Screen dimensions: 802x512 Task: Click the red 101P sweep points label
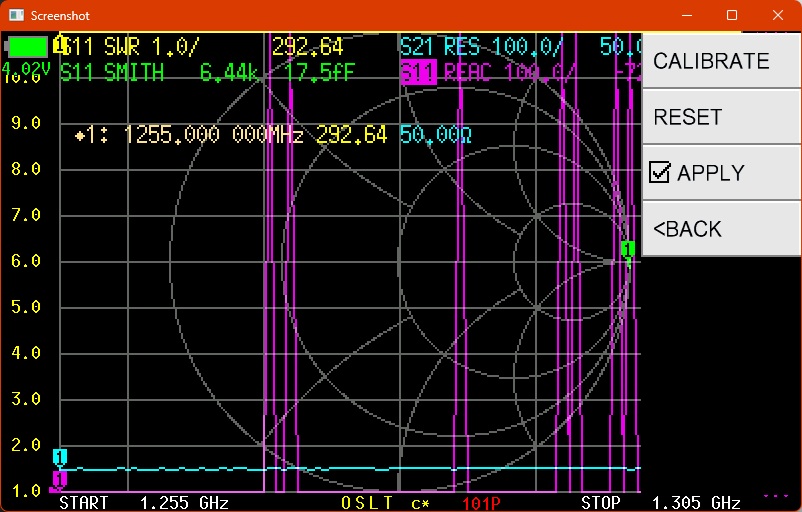tap(481, 502)
